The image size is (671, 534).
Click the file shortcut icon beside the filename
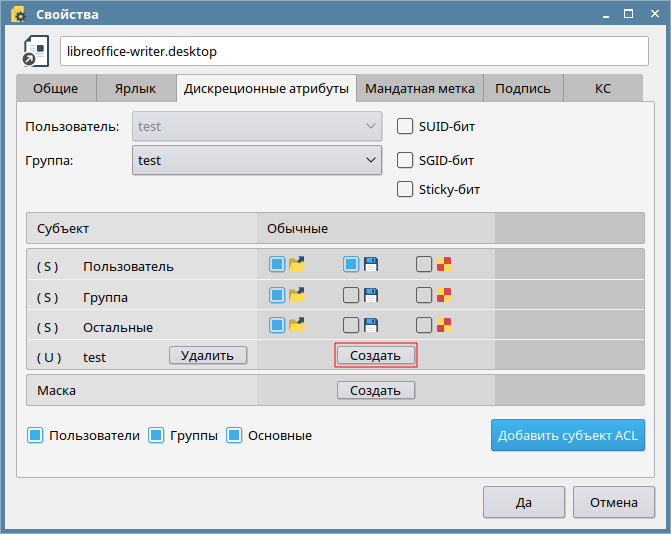tap(36, 52)
